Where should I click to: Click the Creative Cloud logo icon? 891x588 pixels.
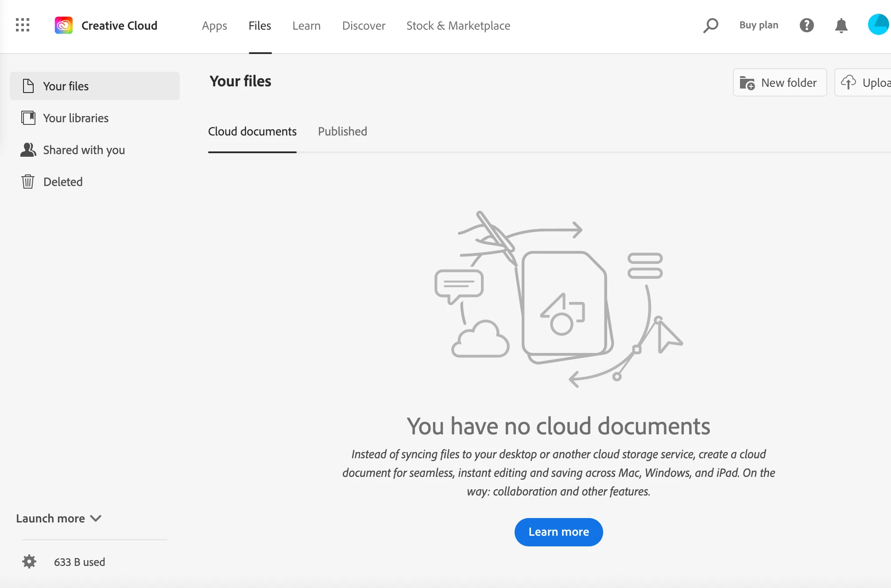tap(64, 25)
